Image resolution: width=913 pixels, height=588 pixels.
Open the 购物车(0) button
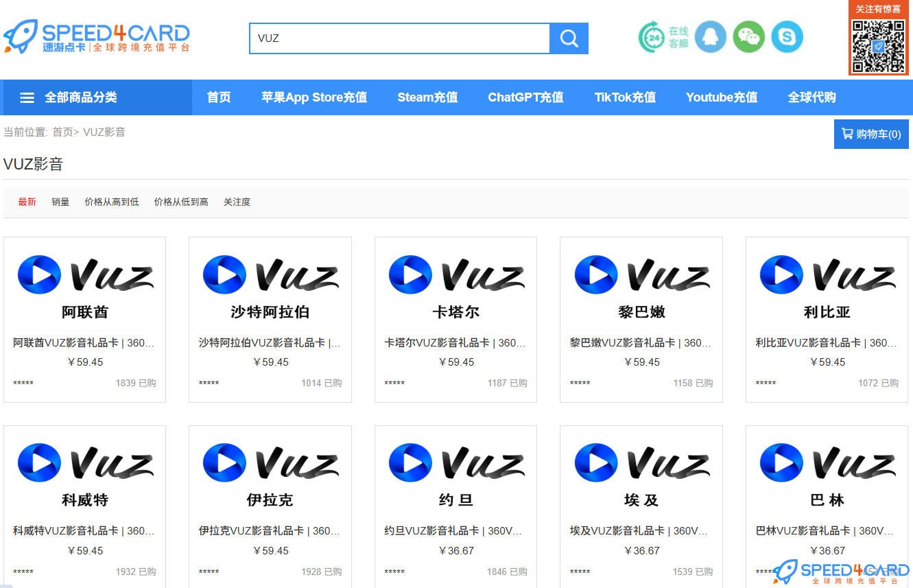871,134
